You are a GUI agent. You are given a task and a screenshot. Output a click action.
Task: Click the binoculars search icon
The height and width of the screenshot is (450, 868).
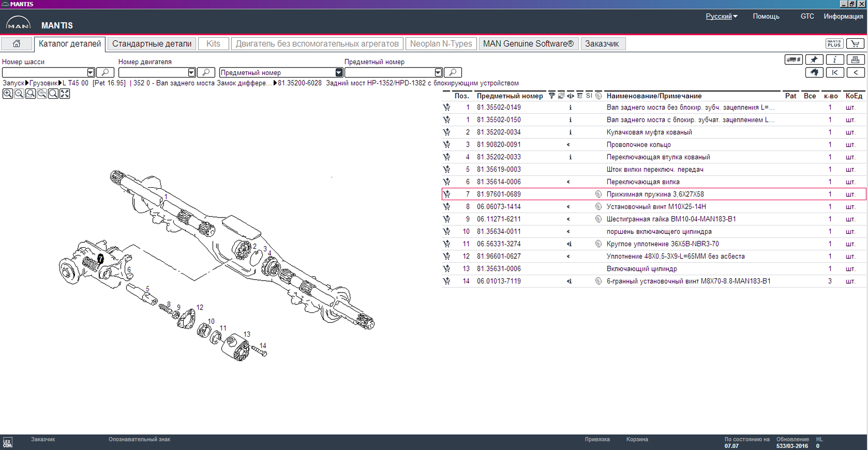click(x=814, y=73)
